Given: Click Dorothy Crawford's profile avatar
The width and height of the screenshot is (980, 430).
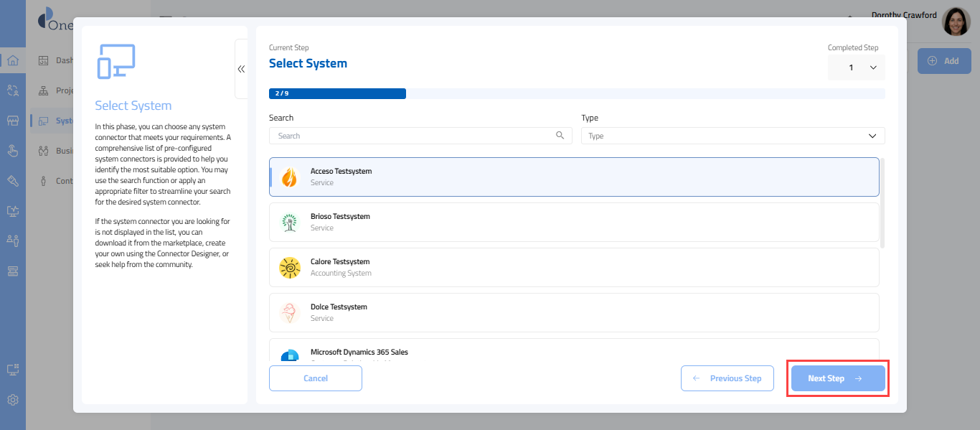Looking at the screenshot, I should click(956, 22).
